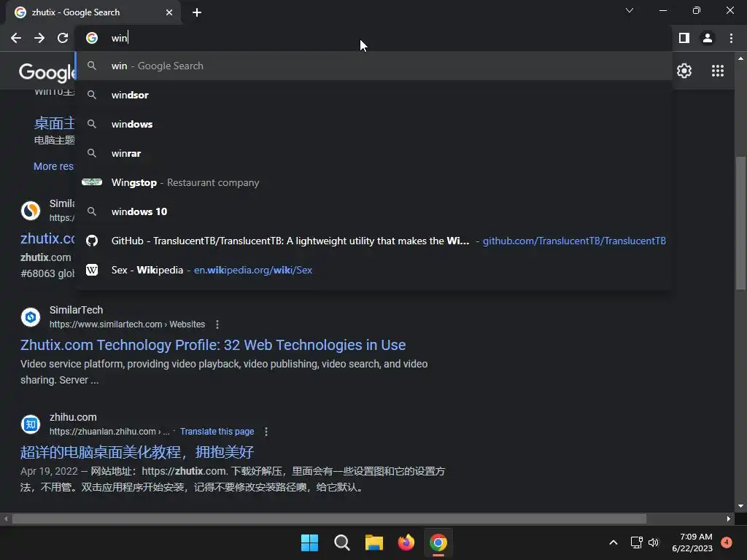The image size is (747, 560).
Task: Click magnifier icon beside 'winrar'
Action: [92, 153]
